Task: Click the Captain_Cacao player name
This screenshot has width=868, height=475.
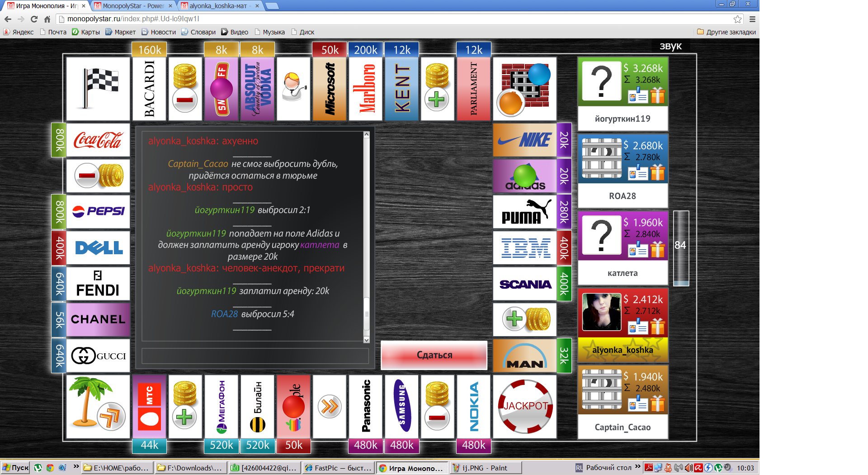Action: (x=623, y=427)
